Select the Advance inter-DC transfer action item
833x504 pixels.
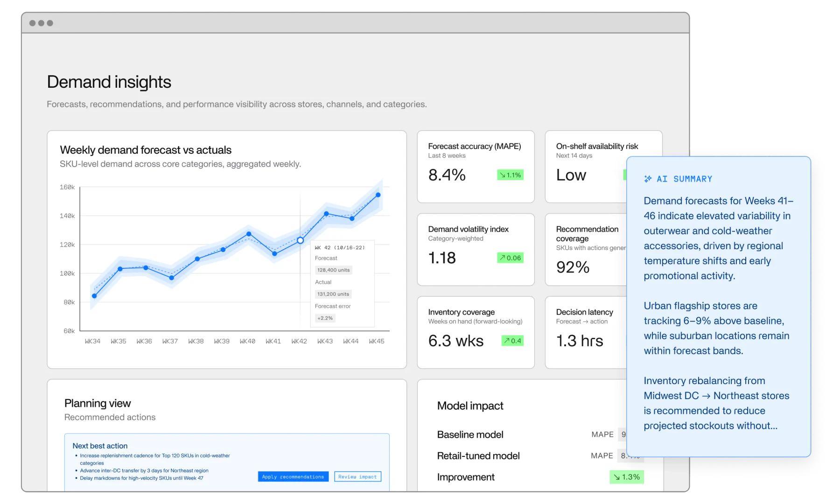(144, 470)
